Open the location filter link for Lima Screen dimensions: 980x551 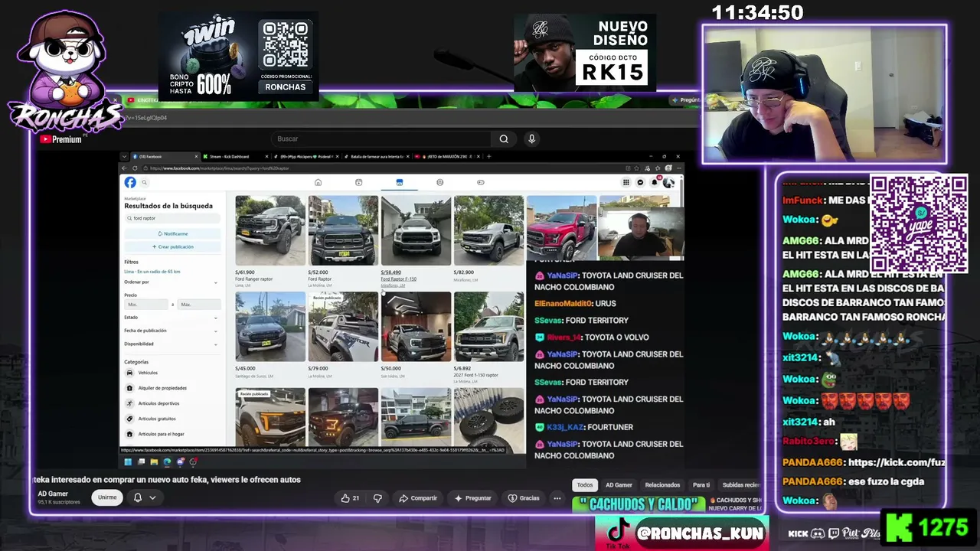tap(152, 272)
